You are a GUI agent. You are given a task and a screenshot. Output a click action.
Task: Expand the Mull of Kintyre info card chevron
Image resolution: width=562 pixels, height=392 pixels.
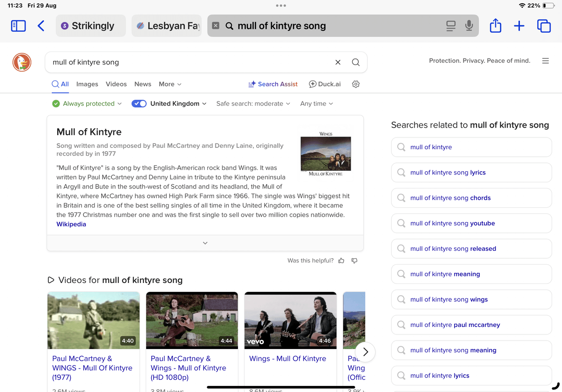(x=205, y=243)
